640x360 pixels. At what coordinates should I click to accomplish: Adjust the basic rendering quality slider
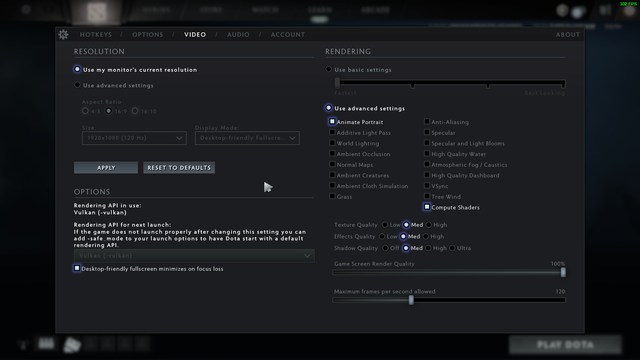coord(337,83)
